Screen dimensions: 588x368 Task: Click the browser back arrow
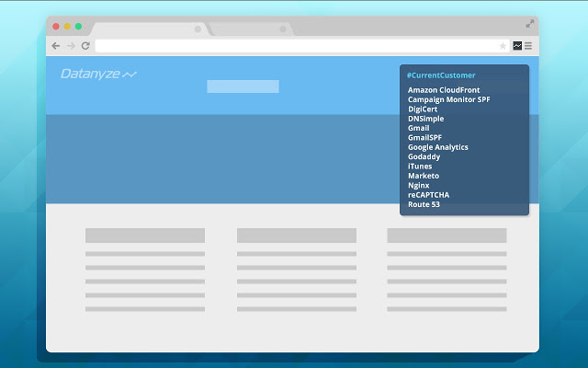56,46
